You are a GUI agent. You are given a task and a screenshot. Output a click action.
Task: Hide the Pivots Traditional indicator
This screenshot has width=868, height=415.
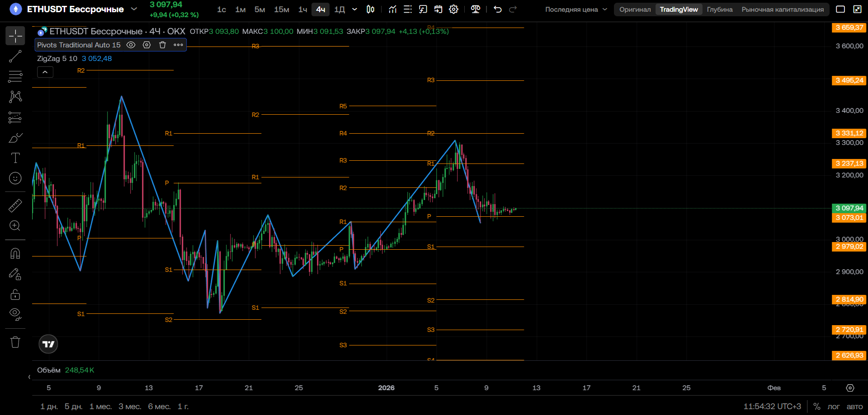click(131, 45)
